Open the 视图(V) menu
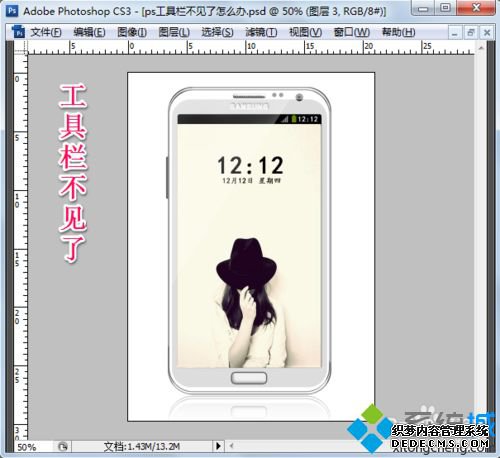This screenshot has height=458, width=500. (x=305, y=32)
